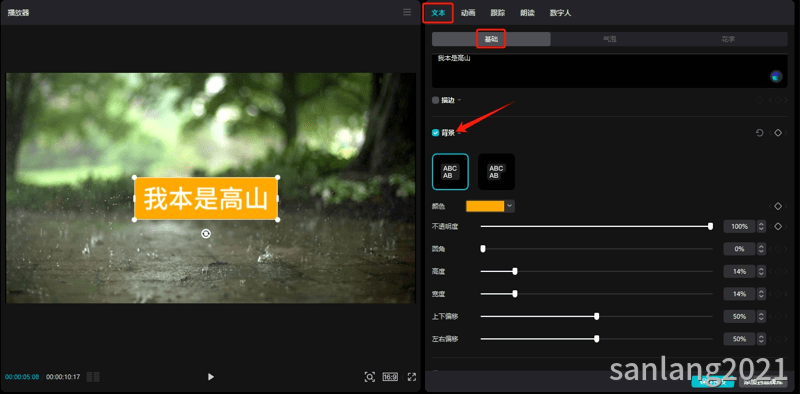800x394 pixels.
Task: Click the 上下偏移 vertical offset slider
Action: (x=596, y=316)
